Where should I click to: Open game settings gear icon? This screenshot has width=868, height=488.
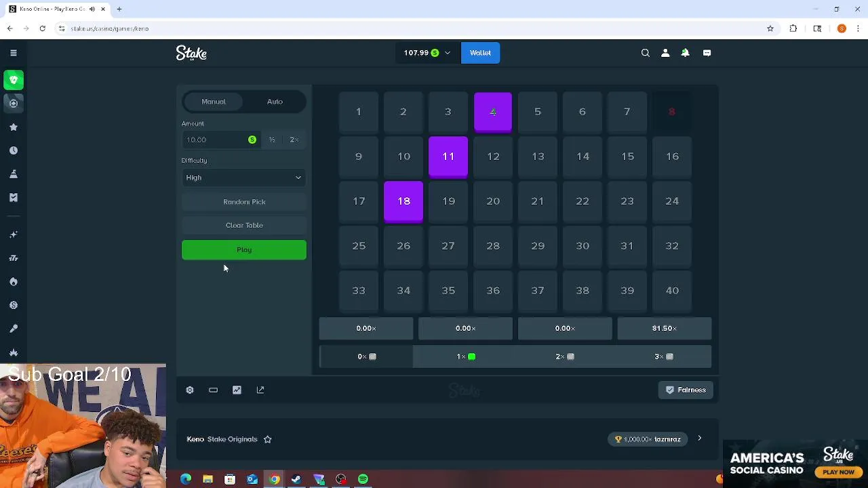[x=190, y=390]
